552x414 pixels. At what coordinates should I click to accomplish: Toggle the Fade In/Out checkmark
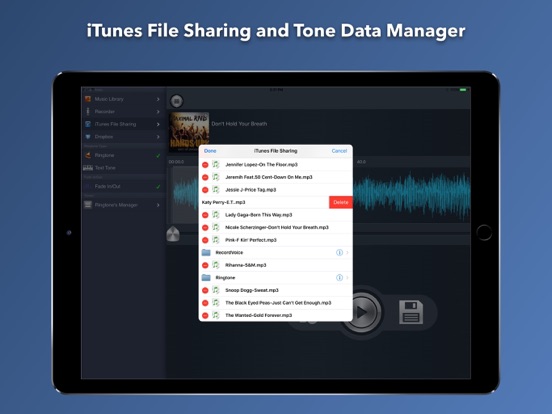coord(158,187)
